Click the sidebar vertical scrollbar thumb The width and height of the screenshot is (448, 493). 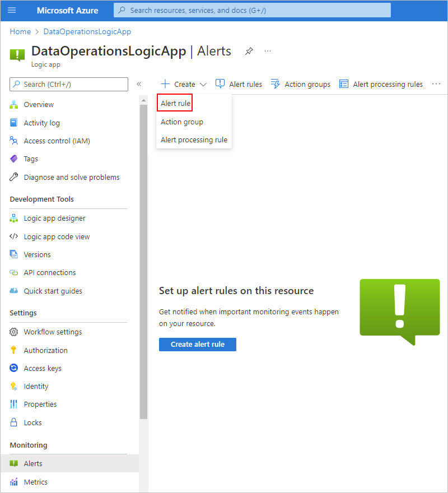pos(144,262)
